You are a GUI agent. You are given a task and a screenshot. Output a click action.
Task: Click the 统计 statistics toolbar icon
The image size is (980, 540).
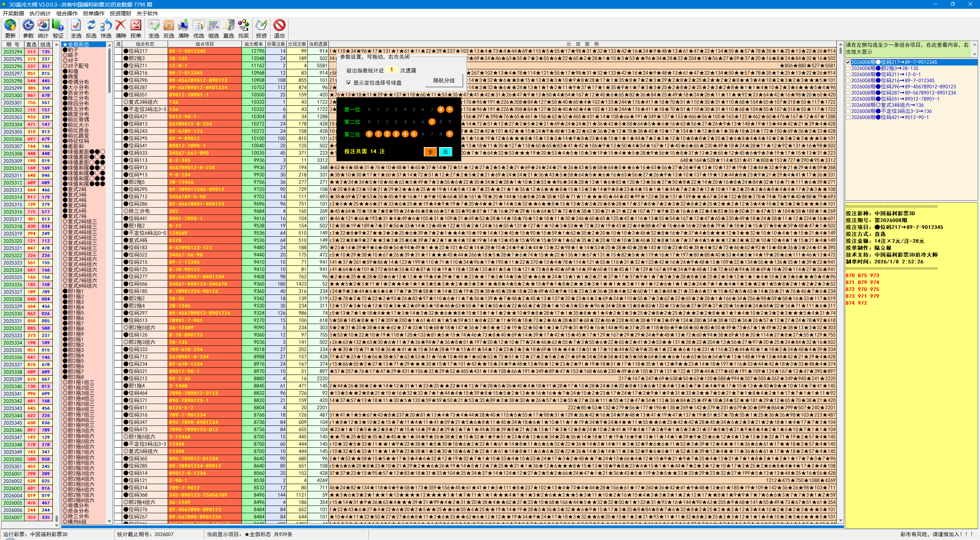[x=43, y=26]
